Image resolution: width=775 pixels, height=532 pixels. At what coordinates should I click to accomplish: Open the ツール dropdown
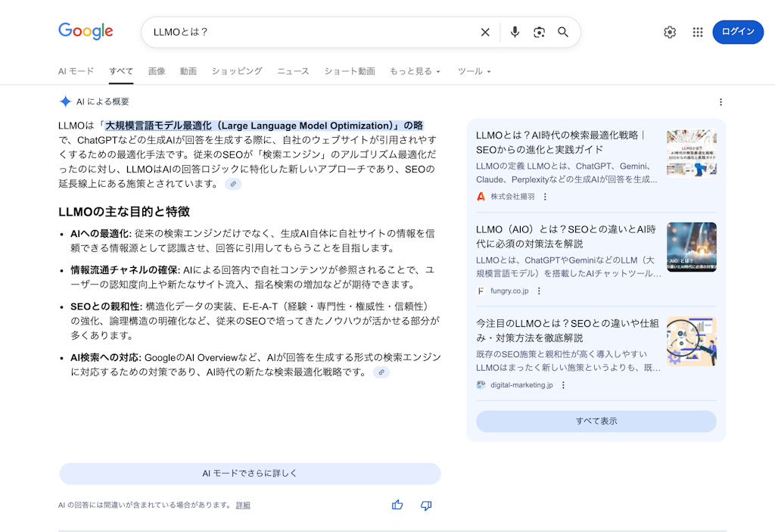(x=473, y=71)
